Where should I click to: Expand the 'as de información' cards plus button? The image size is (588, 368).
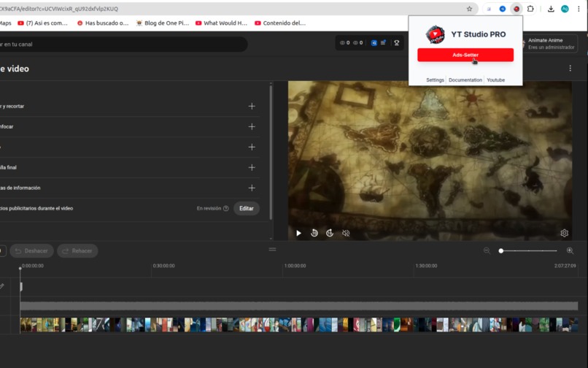[252, 188]
